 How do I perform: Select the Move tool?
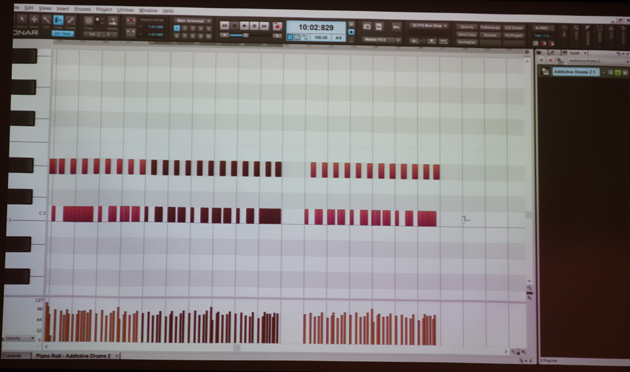tap(34, 20)
